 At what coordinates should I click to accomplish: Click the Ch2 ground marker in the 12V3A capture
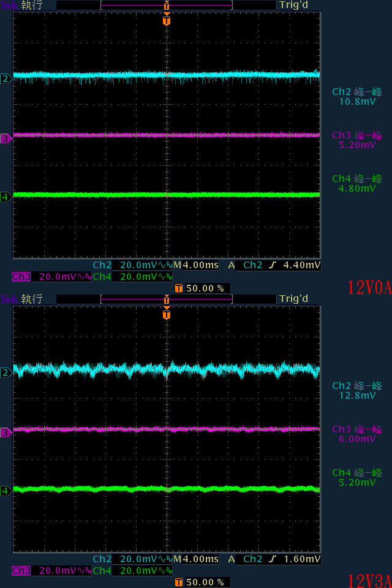[x=6, y=373]
